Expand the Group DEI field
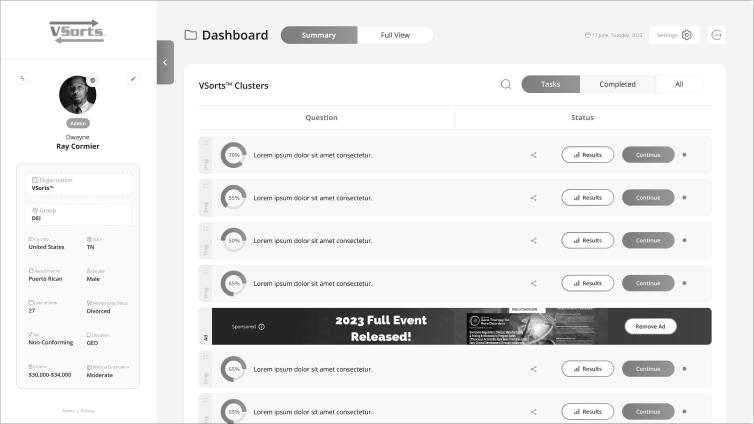 point(78,214)
